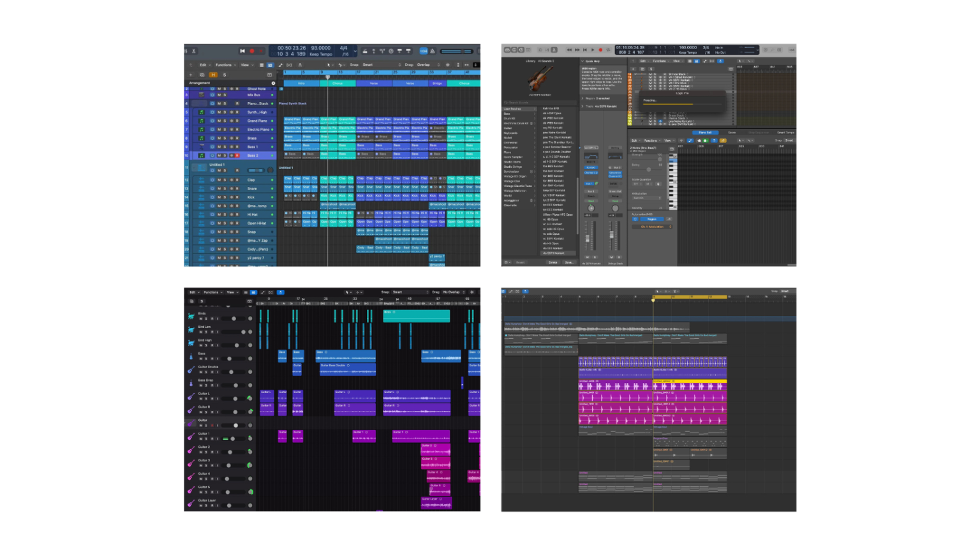Mute the Bass 2 track

pyautogui.click(x=219, y=155)
